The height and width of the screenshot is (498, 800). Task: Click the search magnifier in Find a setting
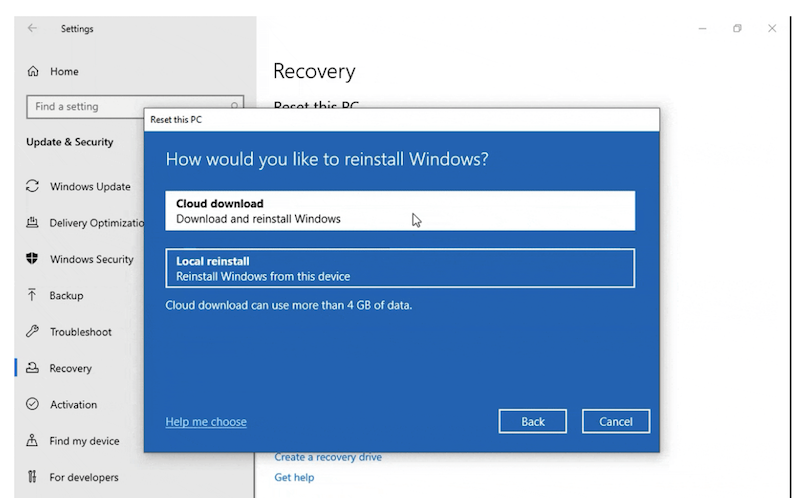coord(234,106)
